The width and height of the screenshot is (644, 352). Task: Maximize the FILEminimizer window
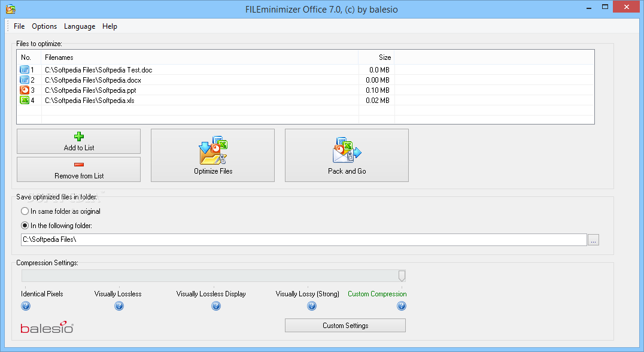pyautogui.click(x=604, y=7)
